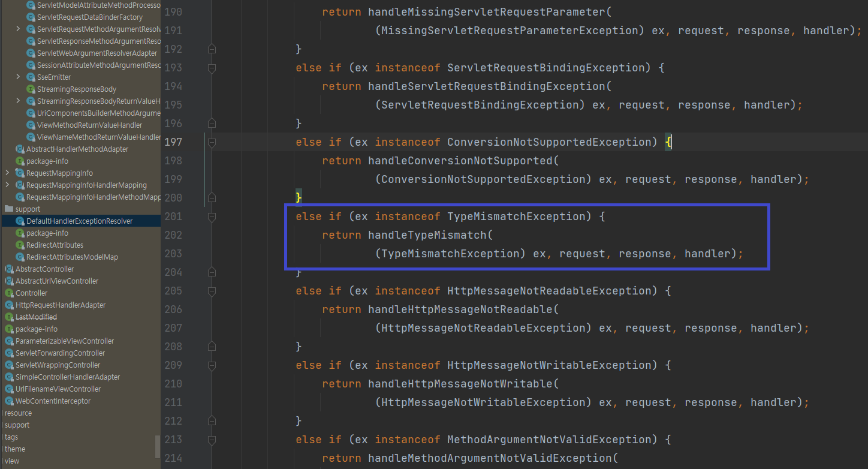Expand the ServletRequestMethodArgumentResolv tree node
This screenshot has height=469, width=868.
[x=18, y=29]
